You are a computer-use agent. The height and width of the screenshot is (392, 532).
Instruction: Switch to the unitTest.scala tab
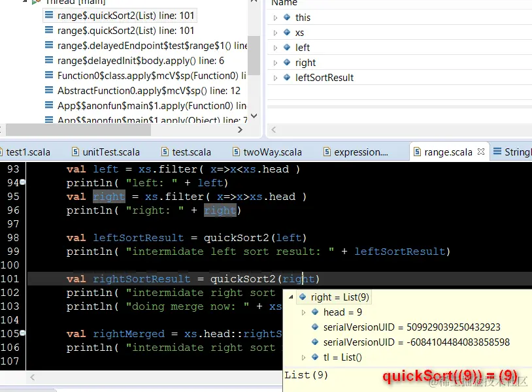pyautogui.click(x=106, y=152)
